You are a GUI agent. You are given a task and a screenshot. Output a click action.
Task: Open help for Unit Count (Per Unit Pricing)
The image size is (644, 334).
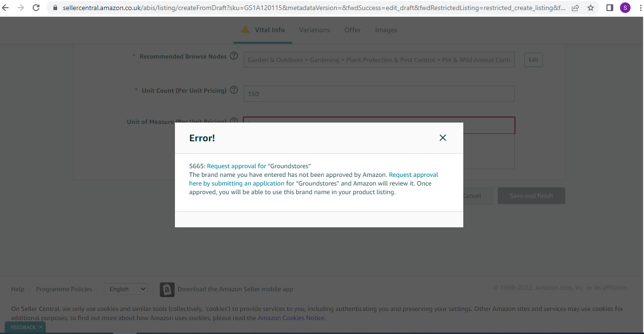(234, 90)
